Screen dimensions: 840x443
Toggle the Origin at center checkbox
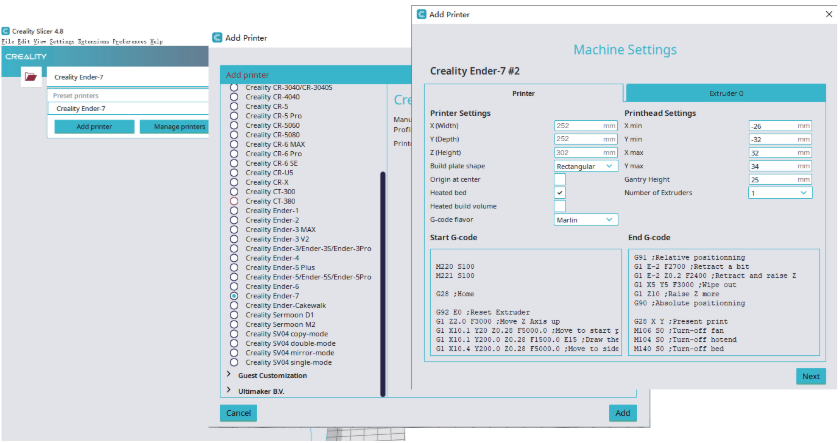[560, 179]
